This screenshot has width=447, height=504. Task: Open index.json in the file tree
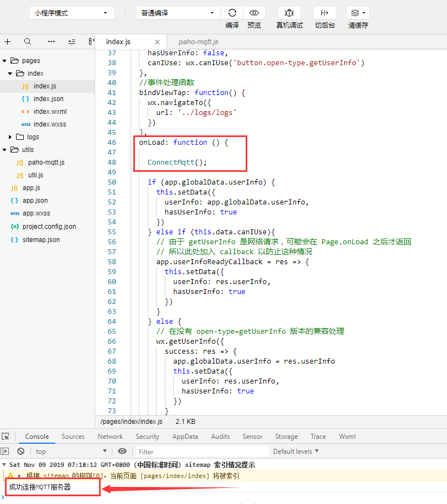pyautogui.click(x=48, y=99)
